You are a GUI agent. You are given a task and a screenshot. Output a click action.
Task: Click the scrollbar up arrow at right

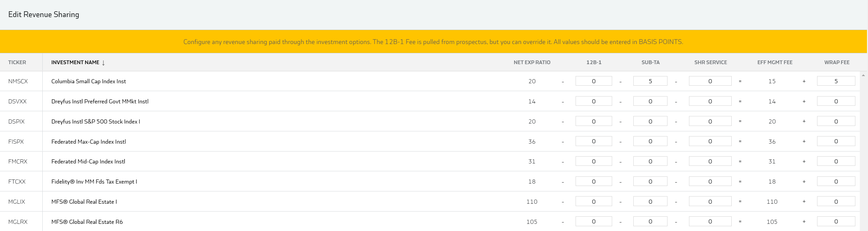863,75
